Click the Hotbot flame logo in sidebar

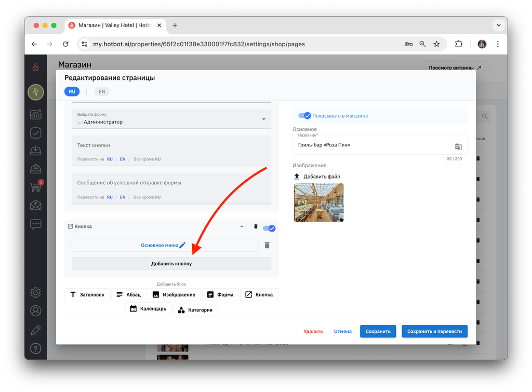pyautogui.click(x=36, y=67)
